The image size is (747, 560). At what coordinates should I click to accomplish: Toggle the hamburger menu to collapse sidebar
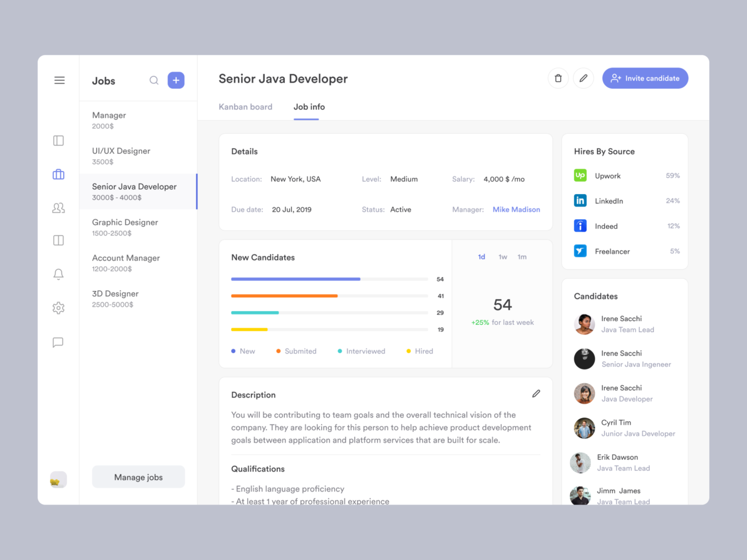click(59, 80)
